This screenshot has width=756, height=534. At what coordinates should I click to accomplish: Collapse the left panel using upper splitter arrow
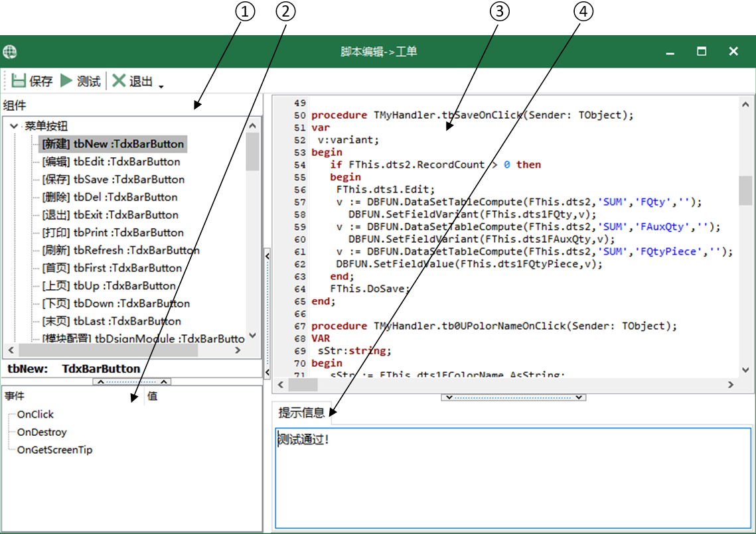coord(267,257)
